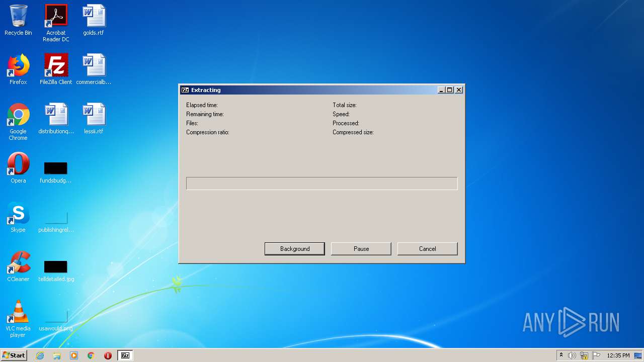Open the Start menu
Image resolution: width=644 pixels, height=362 pixels.
coord(14,355)
